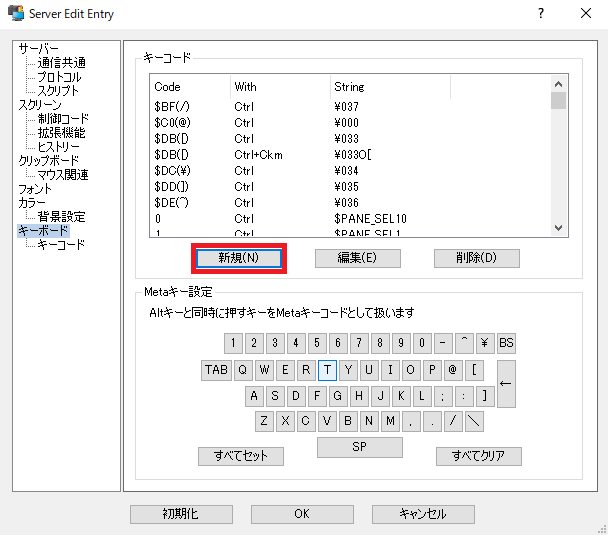Select the $DE(^) row with ¥036
608x535 pixels.
click(x=350, y=202)
